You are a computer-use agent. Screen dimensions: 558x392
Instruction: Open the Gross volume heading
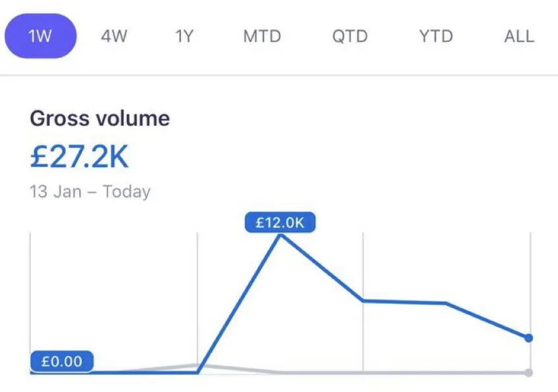(x=99, y=118)
